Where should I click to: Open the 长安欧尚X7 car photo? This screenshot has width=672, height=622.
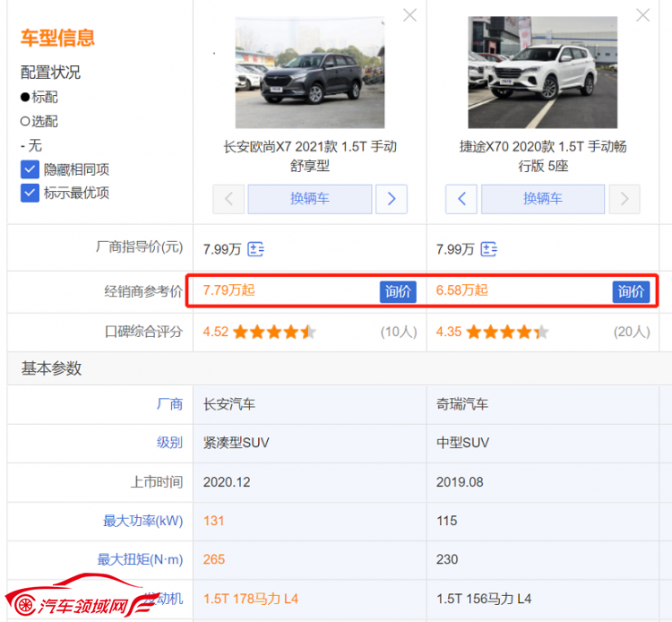310,73
